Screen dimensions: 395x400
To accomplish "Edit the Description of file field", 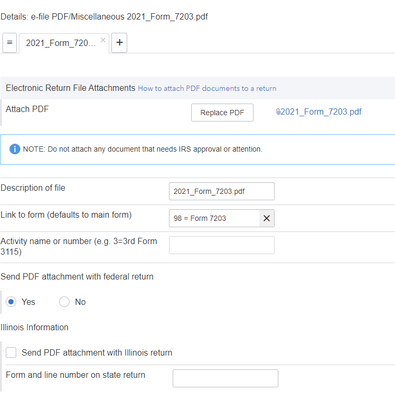I will tap(222, 191).
